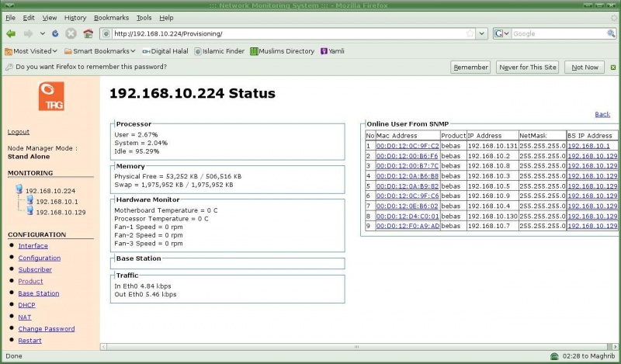Select node 192.168.10.224 in the monitoring tree
Screen dimensions: 621x364
click(50, 190)
